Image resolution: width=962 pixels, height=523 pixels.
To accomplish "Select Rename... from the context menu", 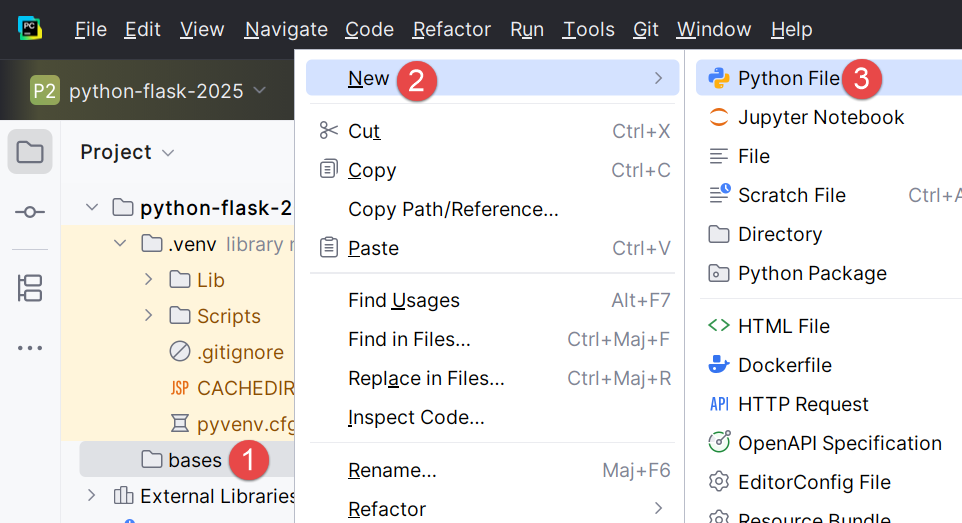I will click(392, 470).
